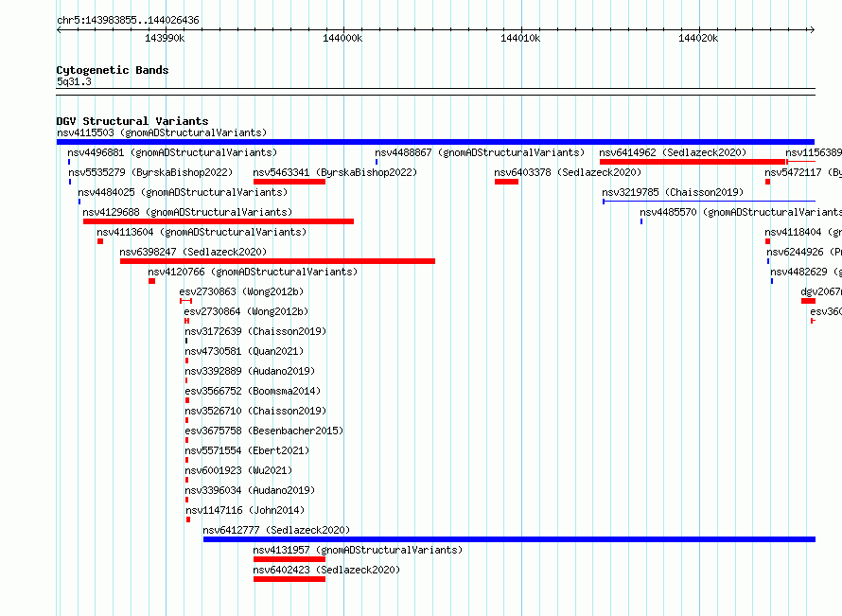842x616 pixels.
Task: Select the blue bar under nsv6412777
Action: pyautogui.click(x=509, y=539)
